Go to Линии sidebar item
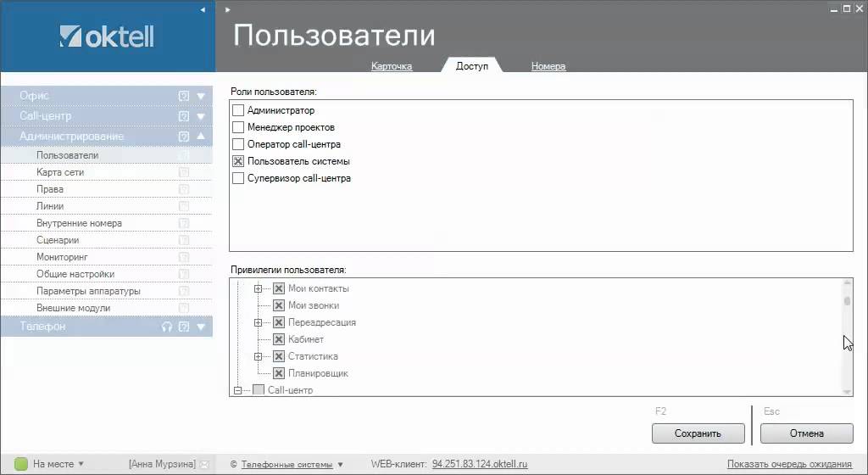 click(106, 206)
